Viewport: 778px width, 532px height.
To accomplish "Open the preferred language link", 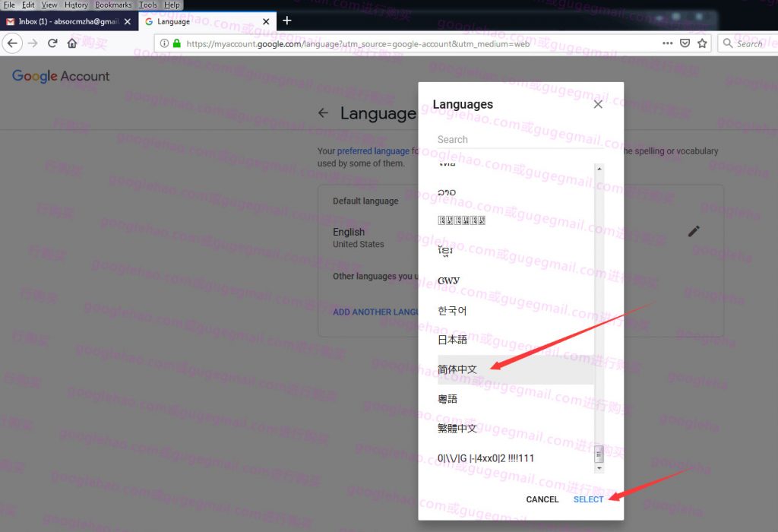I will pyautogui.click(x=373, y=151).
